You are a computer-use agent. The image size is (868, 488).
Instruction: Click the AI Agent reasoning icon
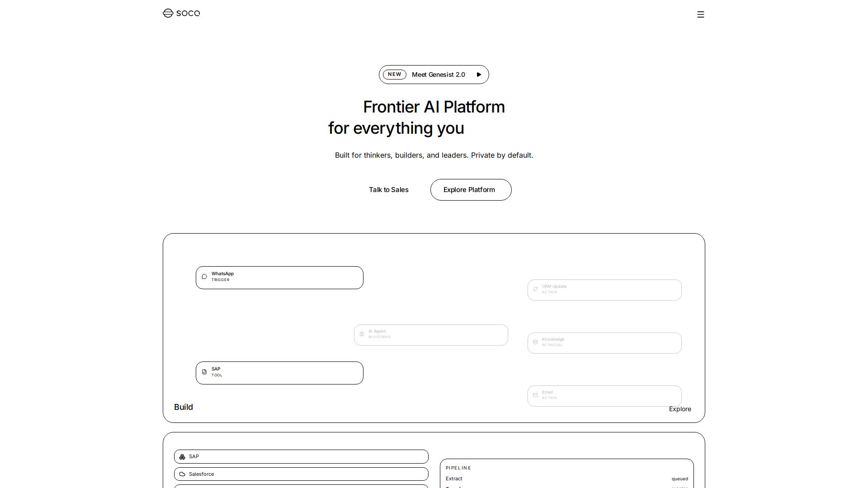362,334
